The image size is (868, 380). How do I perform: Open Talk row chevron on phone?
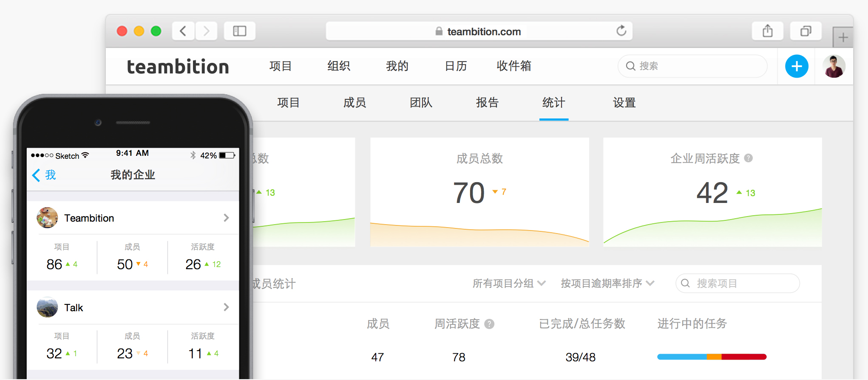(x=226, y=307)
